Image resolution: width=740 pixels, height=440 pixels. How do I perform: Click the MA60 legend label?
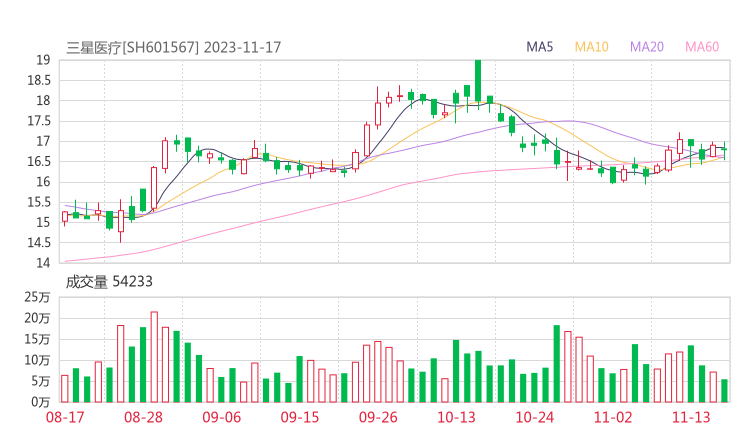point(702,47)
